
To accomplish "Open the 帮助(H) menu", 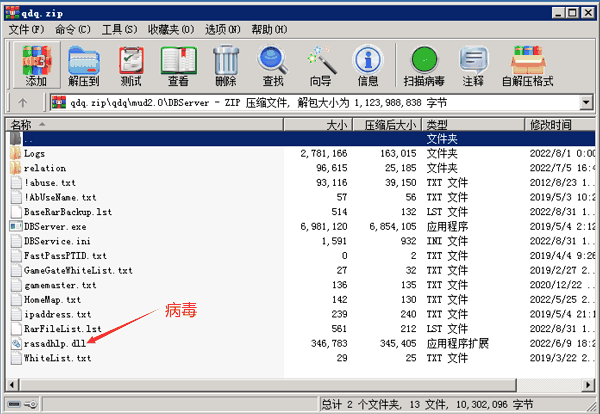I will (269, 29).
